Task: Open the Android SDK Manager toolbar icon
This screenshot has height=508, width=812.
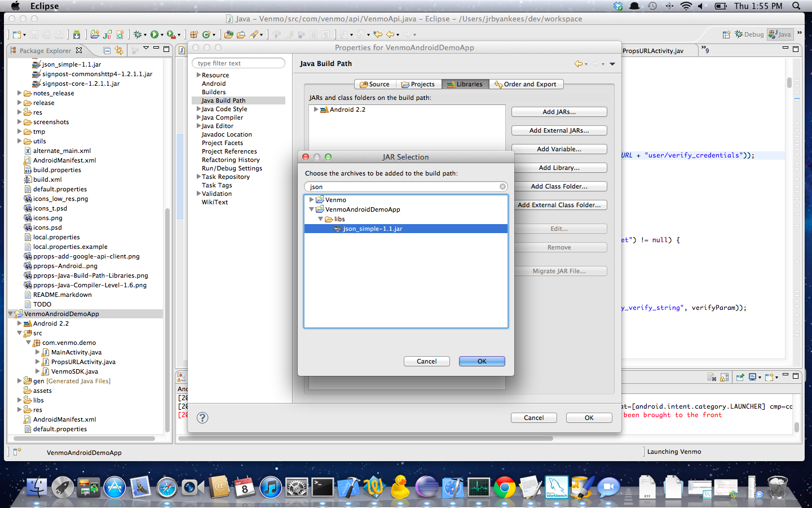Action: coord(77,34)
